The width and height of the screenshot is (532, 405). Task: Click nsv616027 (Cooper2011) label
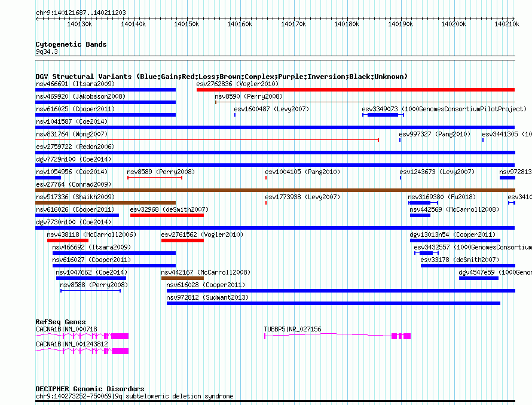91,260
